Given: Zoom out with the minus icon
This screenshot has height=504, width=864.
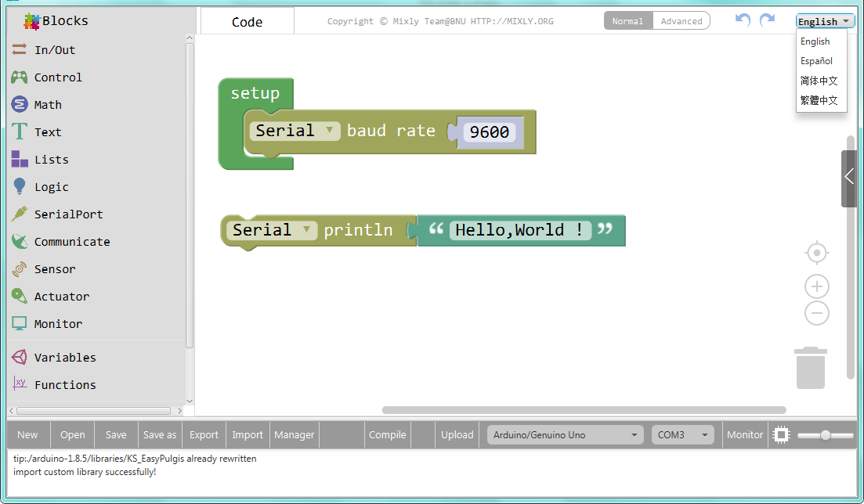Looking at the screenshot, I should [x=817, y=314].
